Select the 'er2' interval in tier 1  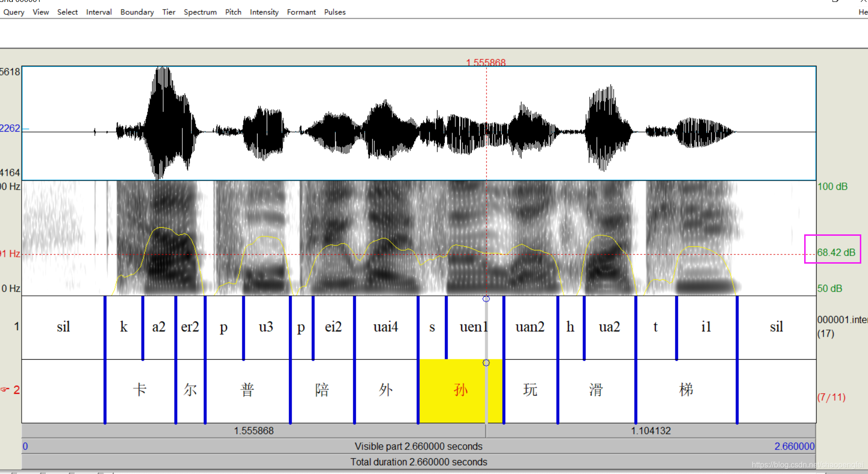click(x=190, y=327)
